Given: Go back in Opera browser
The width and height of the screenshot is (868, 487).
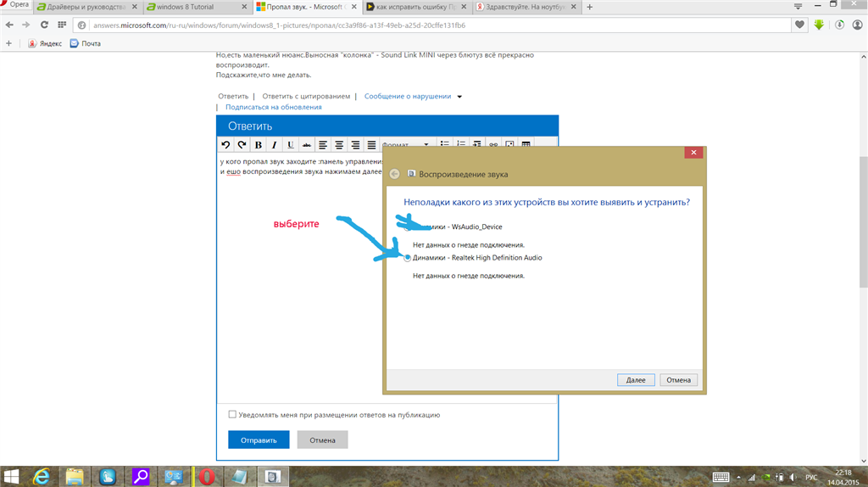Looking at the screenshot, I should 9,25.
